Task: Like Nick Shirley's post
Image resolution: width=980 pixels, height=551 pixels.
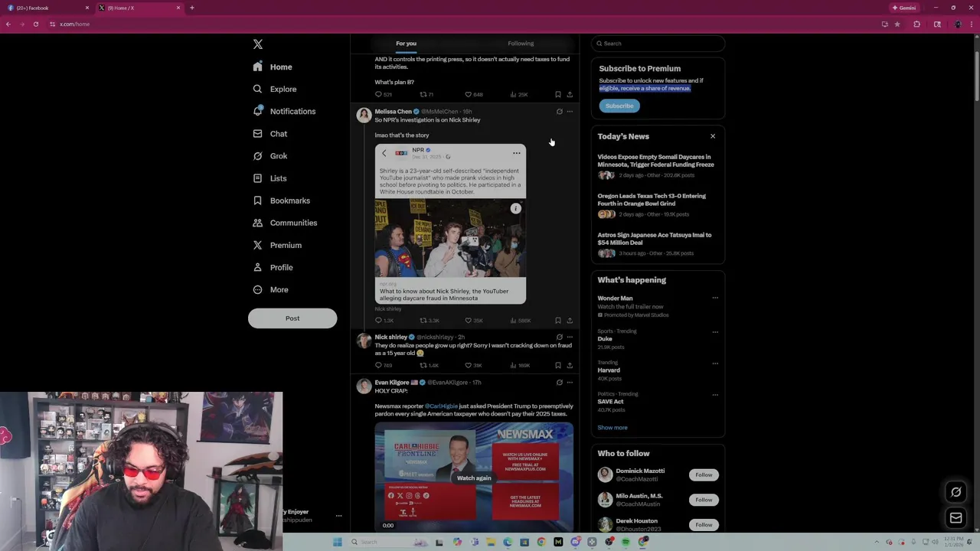Action: tap(474, 366)
